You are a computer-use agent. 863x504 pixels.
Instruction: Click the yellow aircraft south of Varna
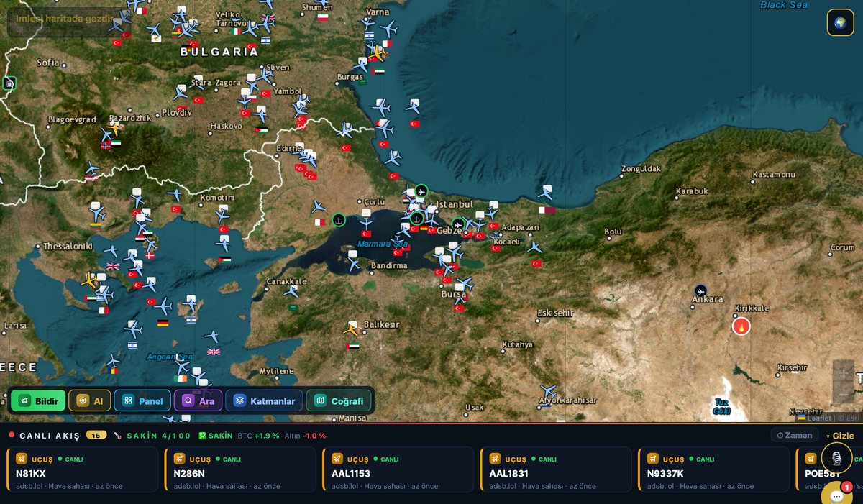tap(378, 53)
